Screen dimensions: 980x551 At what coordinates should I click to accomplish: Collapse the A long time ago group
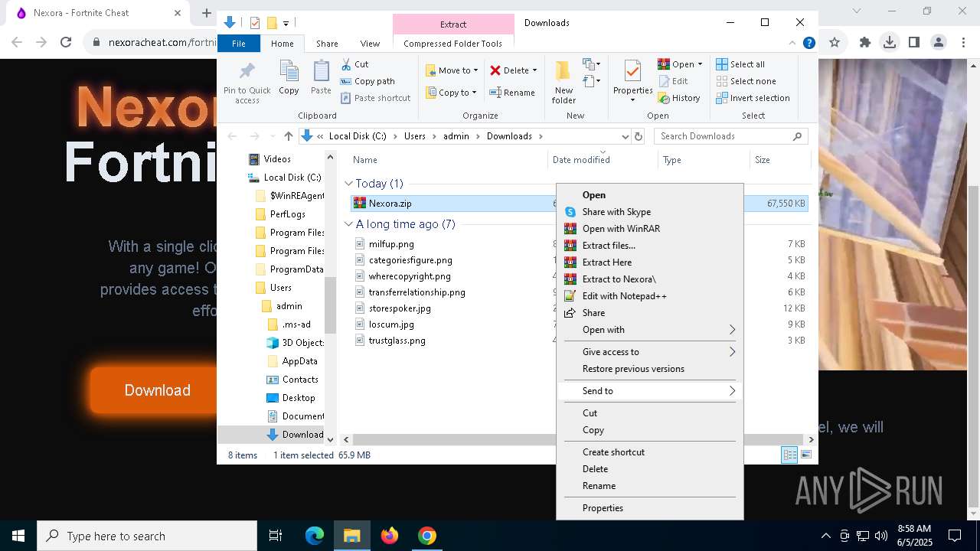point(348,224)
